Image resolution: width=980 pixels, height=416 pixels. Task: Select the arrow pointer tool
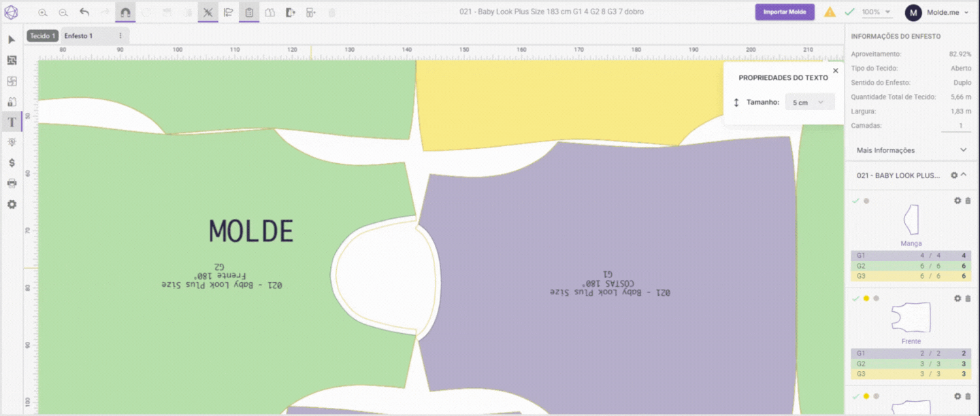pos(12,39)
